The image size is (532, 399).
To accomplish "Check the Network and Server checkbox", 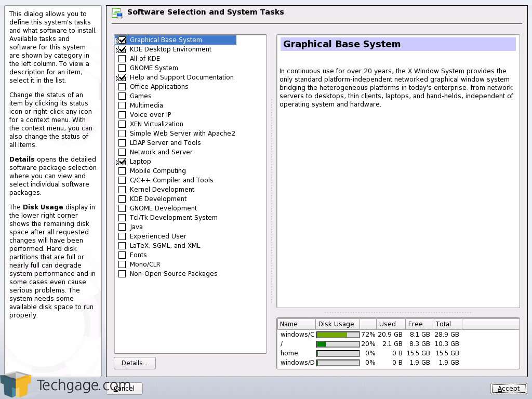I will coord(122,152).
